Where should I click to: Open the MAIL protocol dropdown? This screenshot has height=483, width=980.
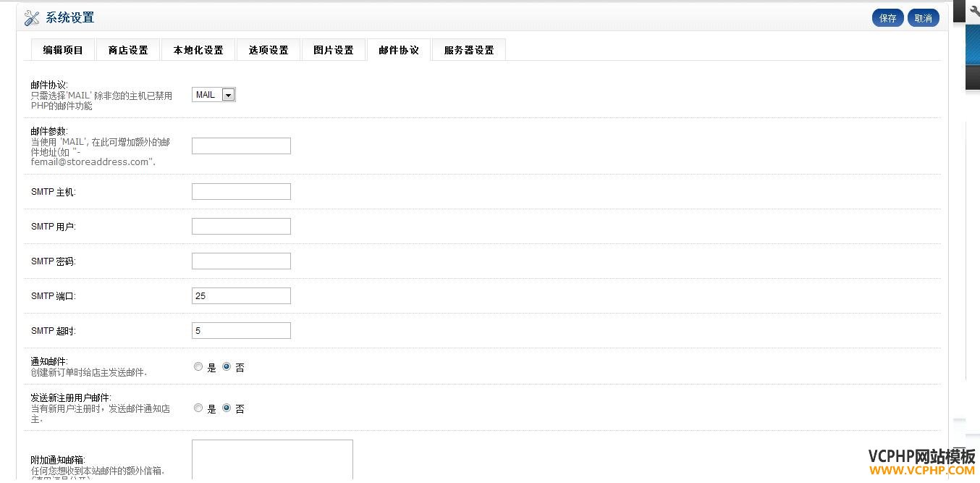tap(214, 95)
